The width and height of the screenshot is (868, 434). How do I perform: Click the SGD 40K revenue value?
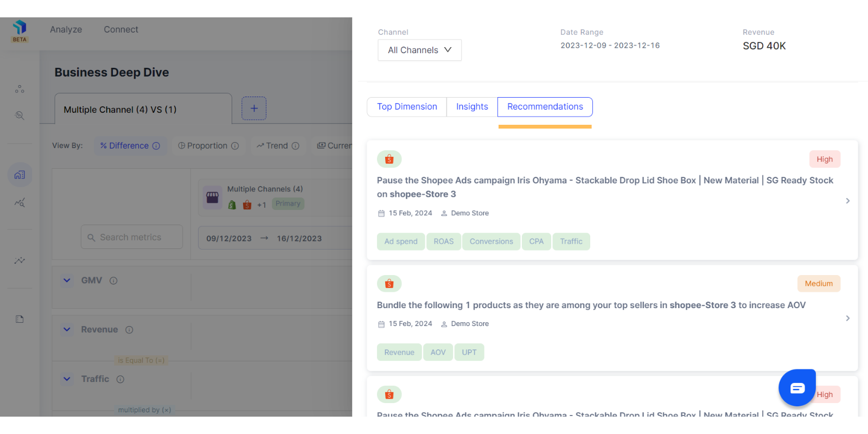pos(764,46)
